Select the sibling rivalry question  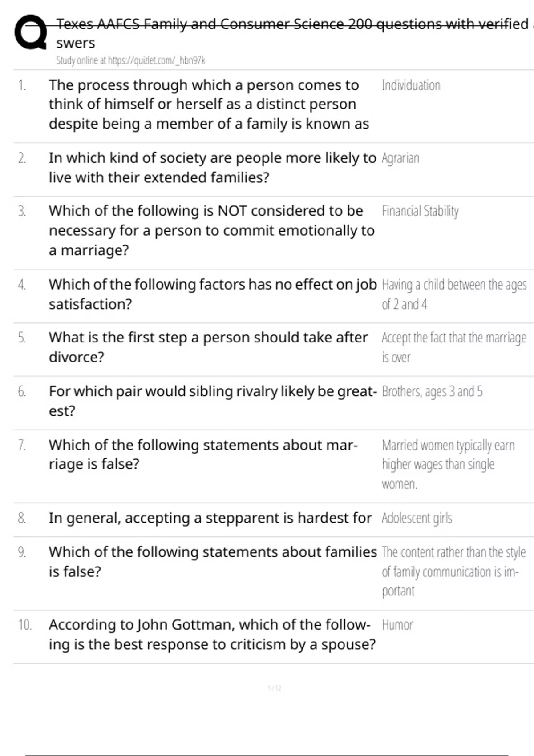[212, 401]
